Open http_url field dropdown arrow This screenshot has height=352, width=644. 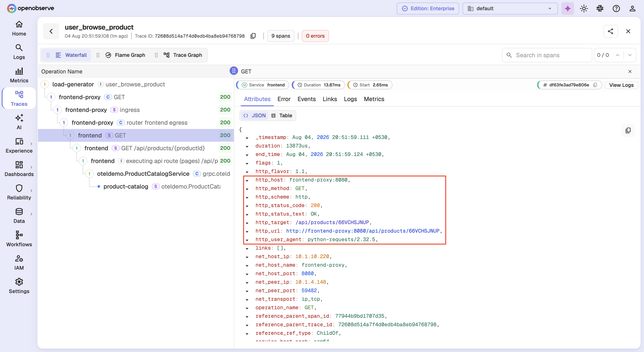247,231
